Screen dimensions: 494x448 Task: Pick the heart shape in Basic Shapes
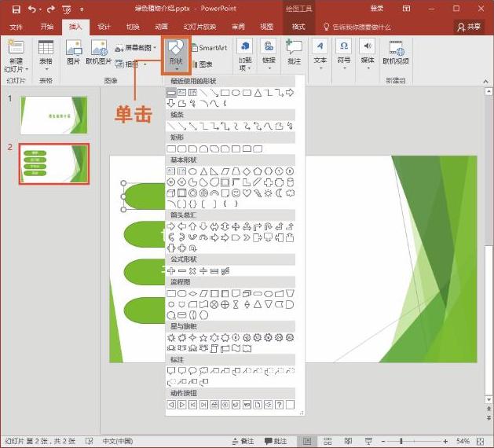pyautogui.click(x=247, y=193)
